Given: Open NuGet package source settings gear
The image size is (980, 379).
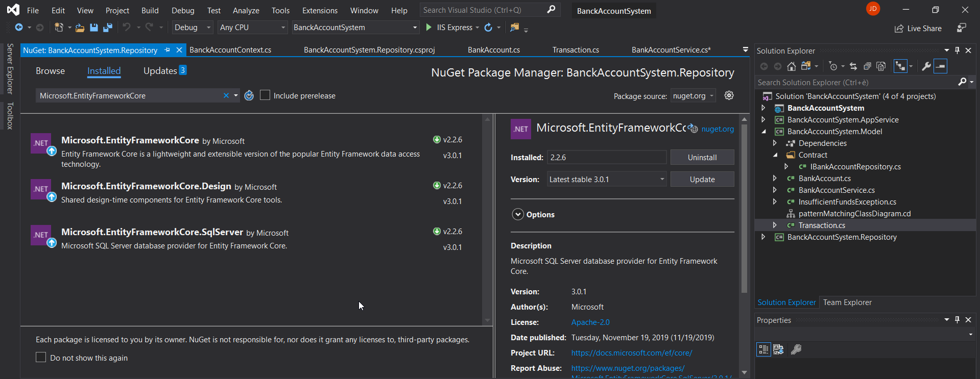Looking at the screenshot, I should pos(729,95).
